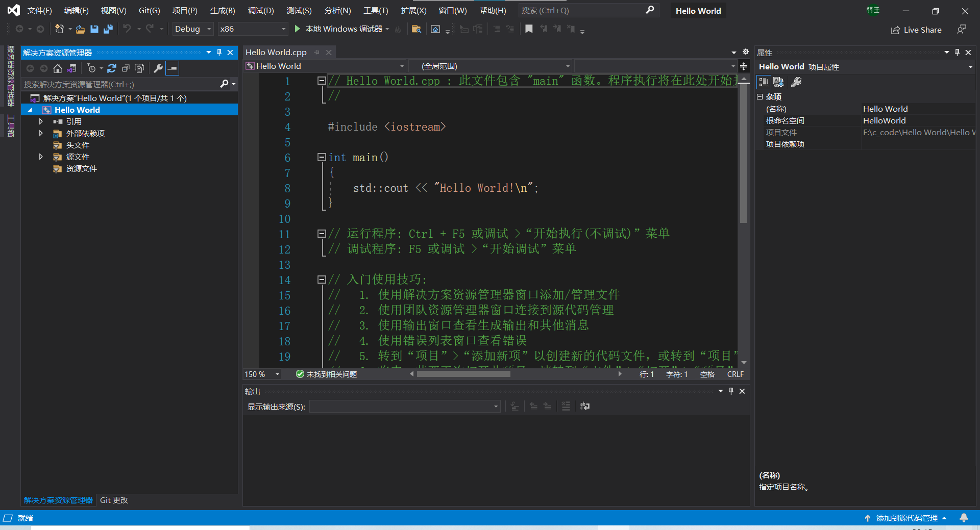Collapse the main function code fold
Image resolution: width=980 pixels, height=530 pixels.
point(322,157)
